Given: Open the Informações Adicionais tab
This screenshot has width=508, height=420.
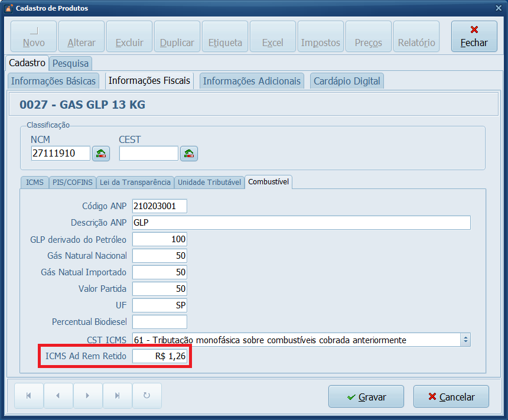Looking at the screenshot, I should pyautogui.click(x=252, y=81).
